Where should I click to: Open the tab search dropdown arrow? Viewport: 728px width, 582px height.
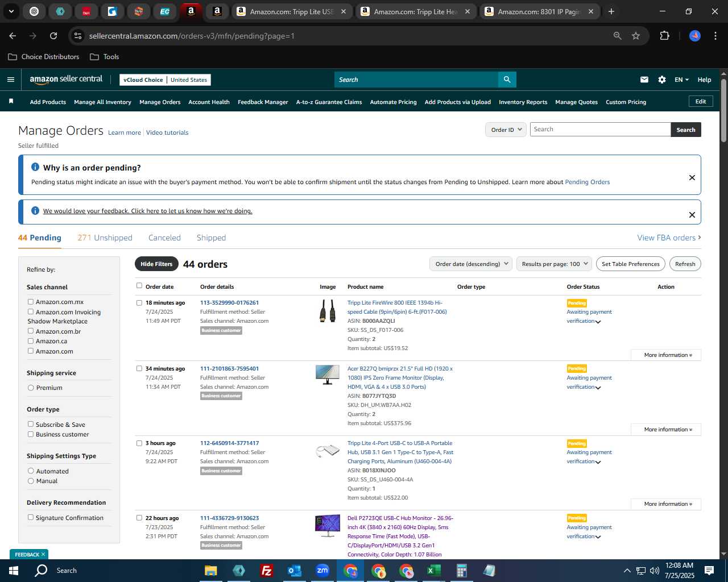[11, 11]
